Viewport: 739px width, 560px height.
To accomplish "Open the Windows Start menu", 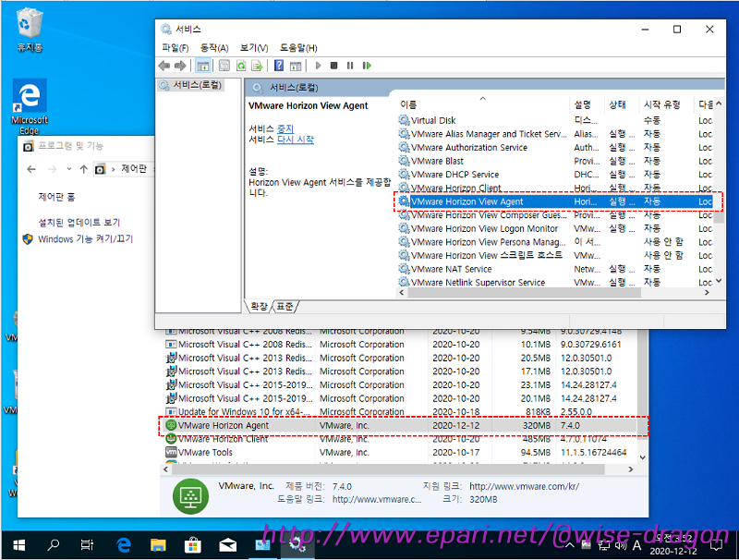I will 18,545.
